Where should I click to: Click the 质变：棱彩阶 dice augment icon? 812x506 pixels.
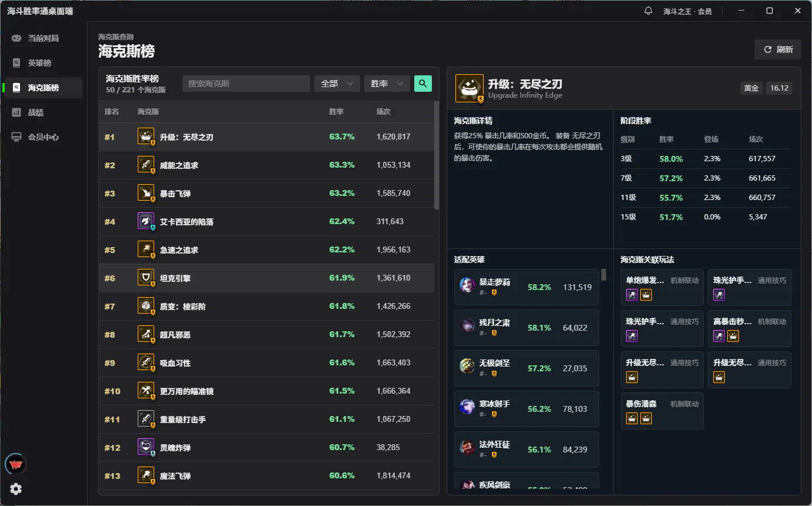tap(146, 306)
